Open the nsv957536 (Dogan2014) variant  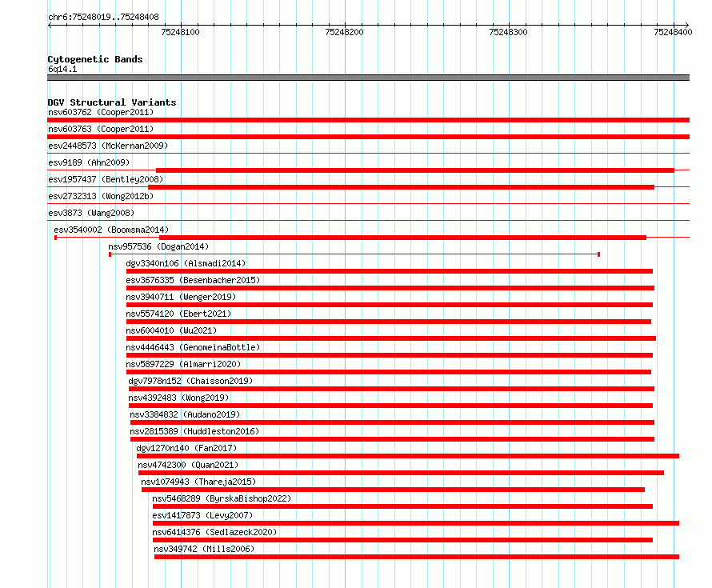coord(158,246)
